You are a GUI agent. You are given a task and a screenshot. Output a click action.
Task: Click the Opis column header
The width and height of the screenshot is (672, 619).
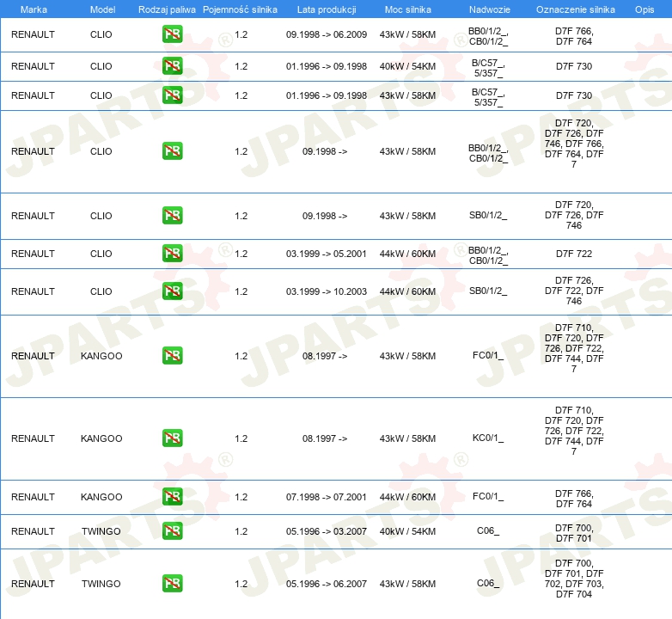pyautogui.click(x=645, y=9)
